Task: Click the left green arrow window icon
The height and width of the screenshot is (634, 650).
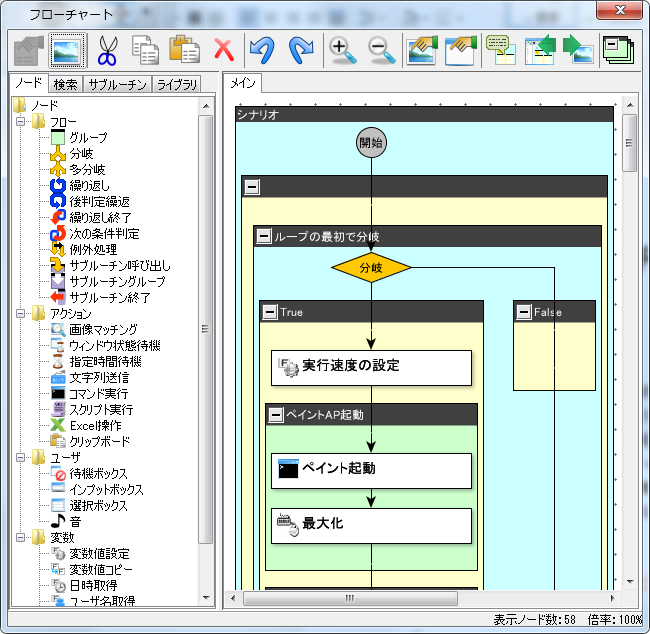Action: click(x=540, y=50)
